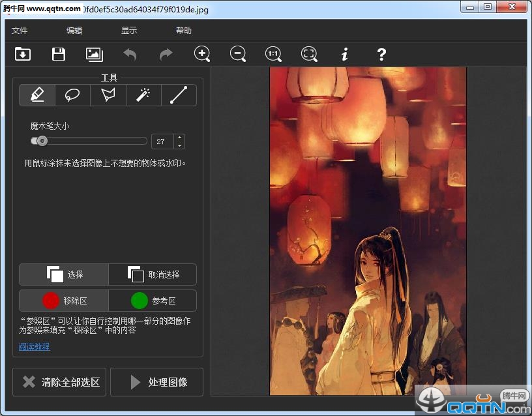Zoom out with the minus magnifier
The width and height of the screenshot is (532, 416).
pos(238,55)
